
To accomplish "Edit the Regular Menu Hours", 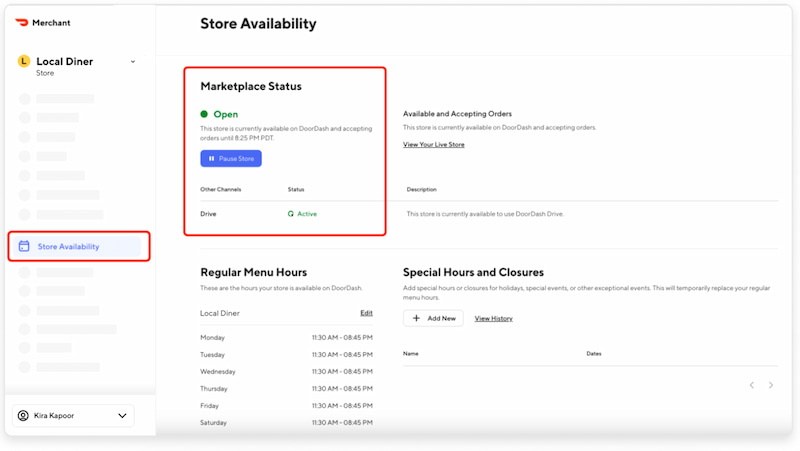I will pyautogui.click(x=366, y=313).
